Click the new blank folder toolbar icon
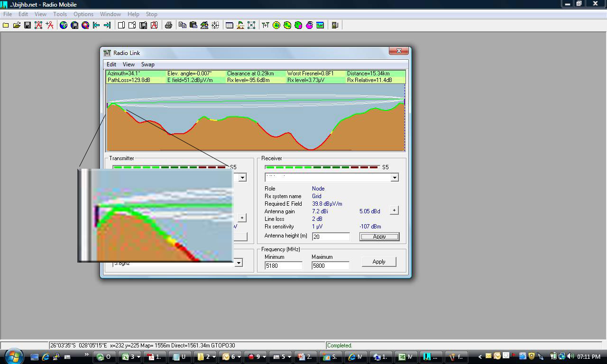 pyautogui.click(x=6, y=25)
